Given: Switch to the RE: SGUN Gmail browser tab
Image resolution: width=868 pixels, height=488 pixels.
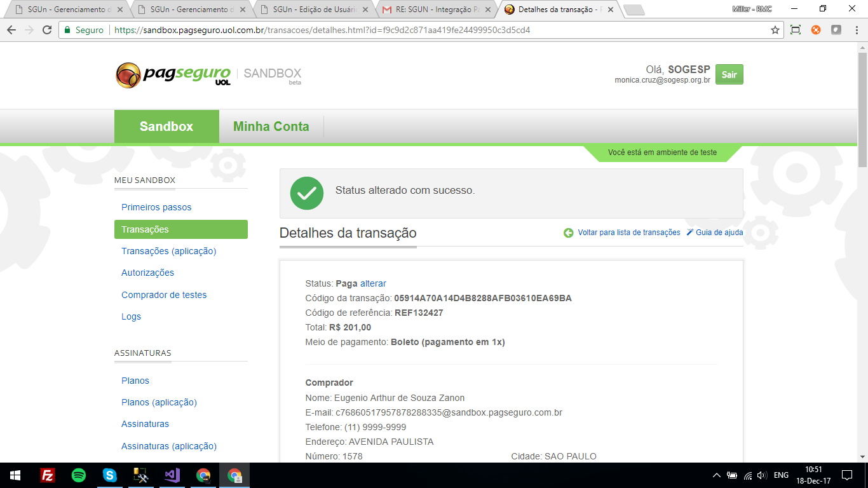Looking at the screenshot, I should pos(435,10).
